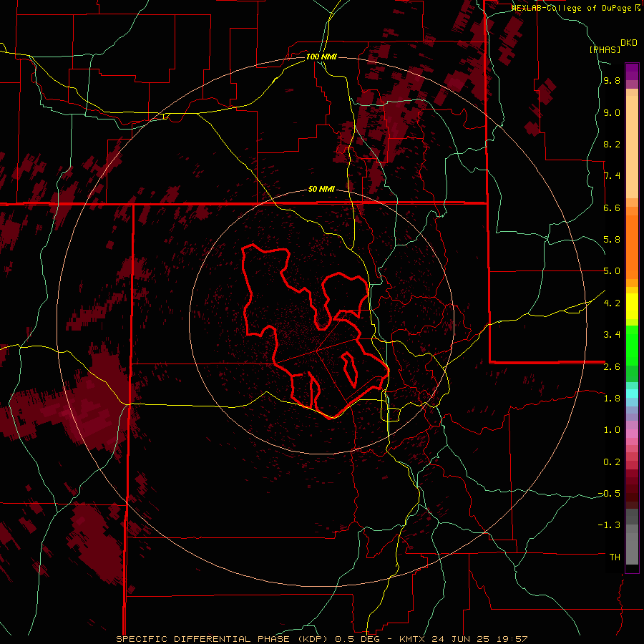Click the 6.6 scale value
Viewport: 644px width, 644px height.
[x=612, y=208]
